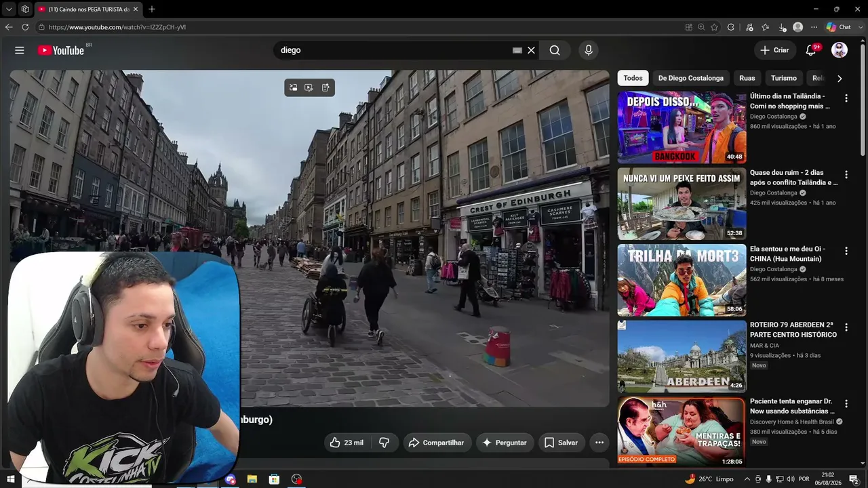The image size is (868, 488).
Task: Open the 'Quase deu ruim' video thumbnail
Action: 682,204
